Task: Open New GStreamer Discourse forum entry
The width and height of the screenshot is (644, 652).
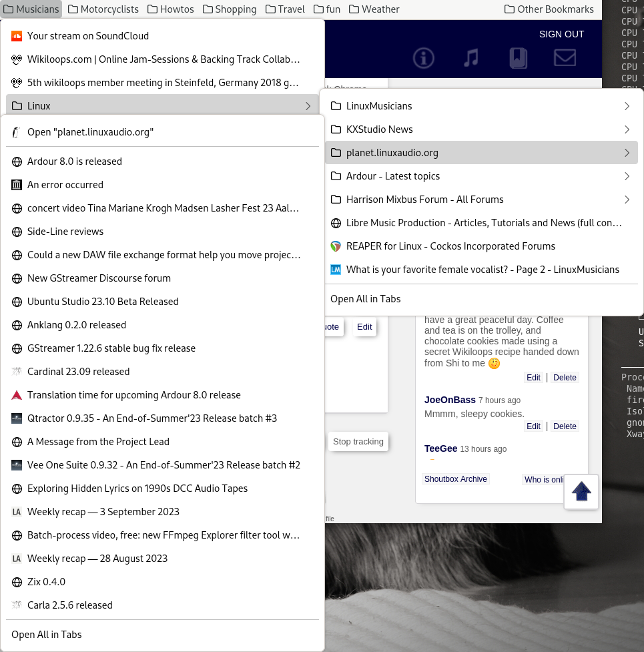Action: coord(163,278)
